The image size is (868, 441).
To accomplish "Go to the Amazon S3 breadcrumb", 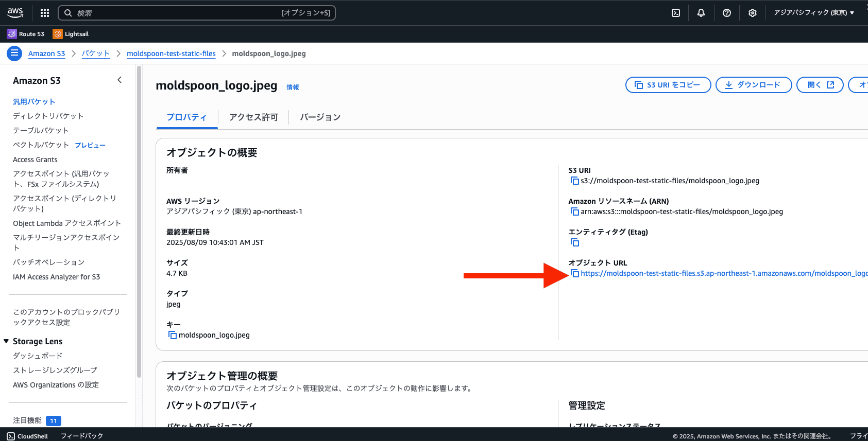I will (46, 54).
